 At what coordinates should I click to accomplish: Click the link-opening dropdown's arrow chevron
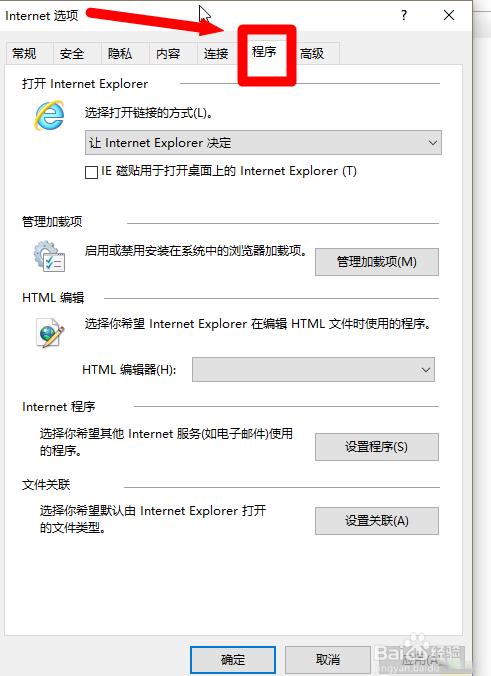tap(432, 143)
